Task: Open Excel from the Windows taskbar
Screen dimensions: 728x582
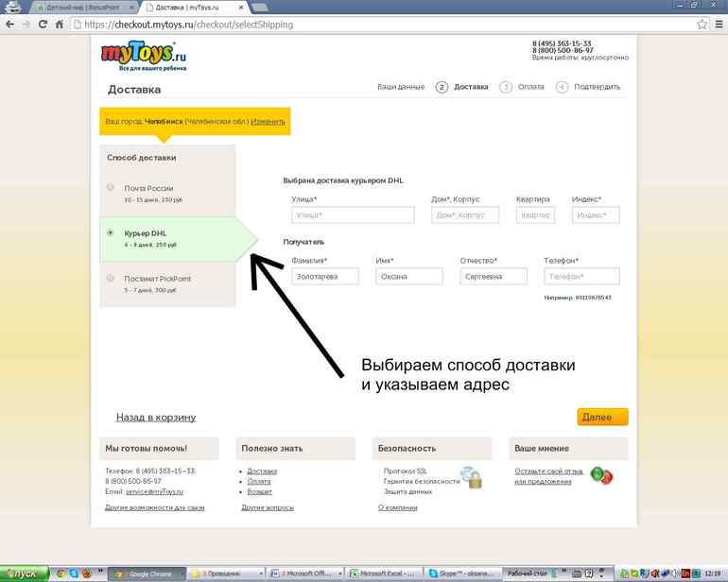Action: [x=382, y=573]
